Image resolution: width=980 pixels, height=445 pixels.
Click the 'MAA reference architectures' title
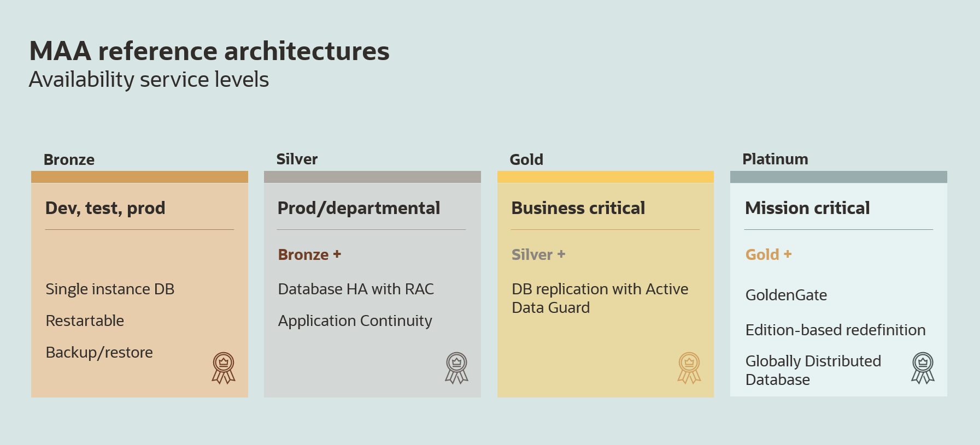pyautogui.click(x=209, y=51)
